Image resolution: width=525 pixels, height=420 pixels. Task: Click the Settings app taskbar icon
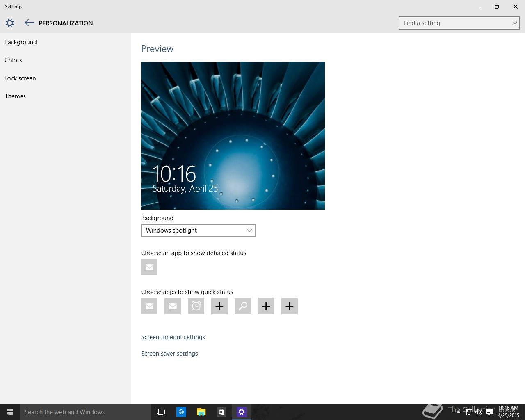click(241, 412)
